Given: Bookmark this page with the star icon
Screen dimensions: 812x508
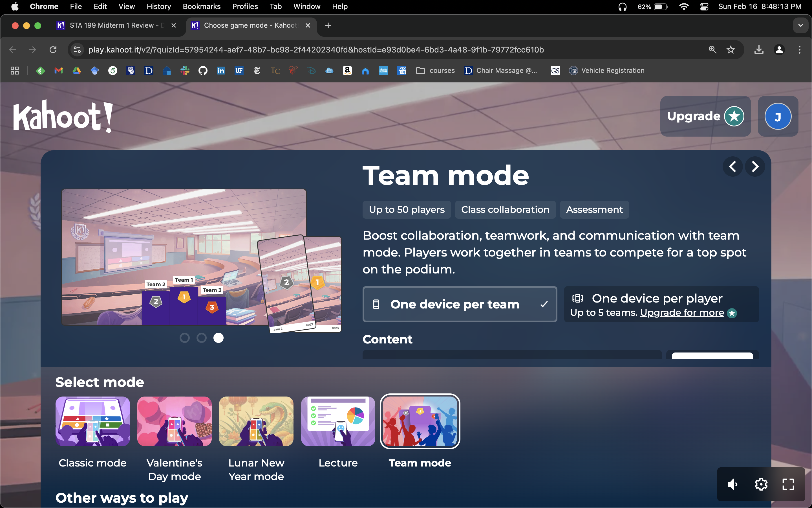Looking at the screenshot, I should pyautogui.click(x=731, y=50).
